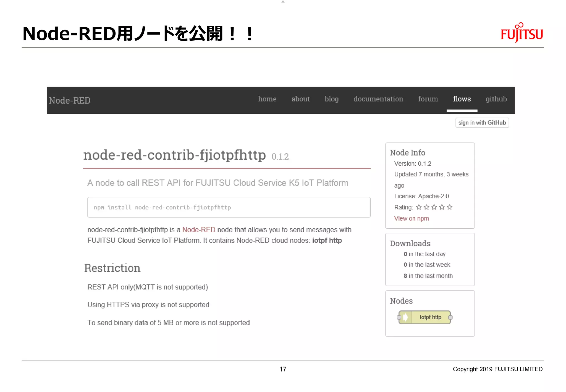Click 'REST API only(MQTT is not supported)' text
Viewport: 566px width, 392px height.
[148, 287]
